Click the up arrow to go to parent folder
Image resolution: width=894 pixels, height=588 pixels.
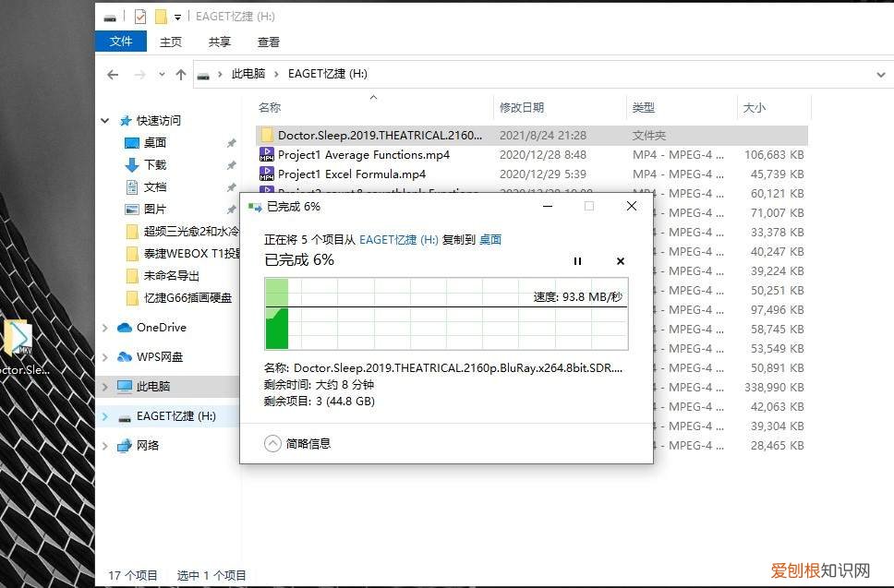[x=182, y=74]
